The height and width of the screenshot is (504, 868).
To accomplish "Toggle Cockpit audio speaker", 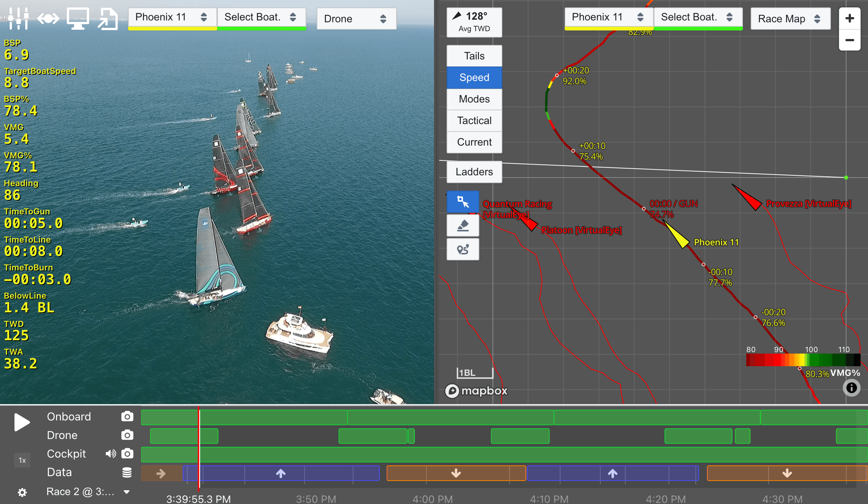I will tap(110, 453).
